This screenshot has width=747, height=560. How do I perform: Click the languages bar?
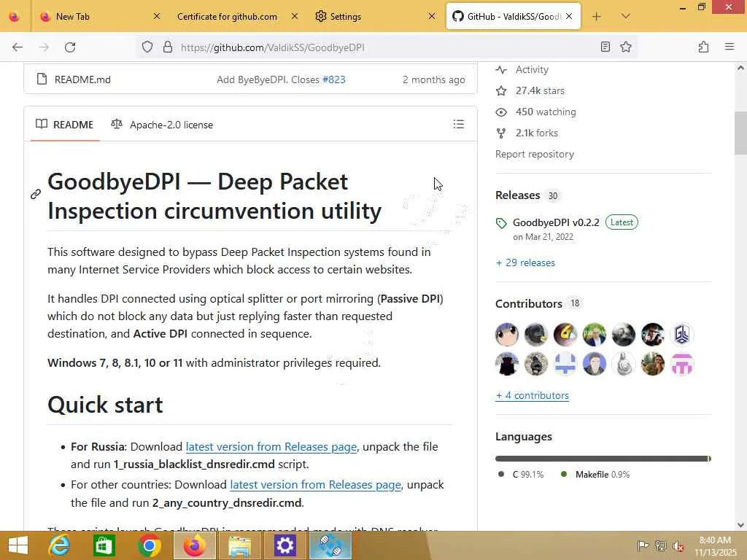pos(603,459)
